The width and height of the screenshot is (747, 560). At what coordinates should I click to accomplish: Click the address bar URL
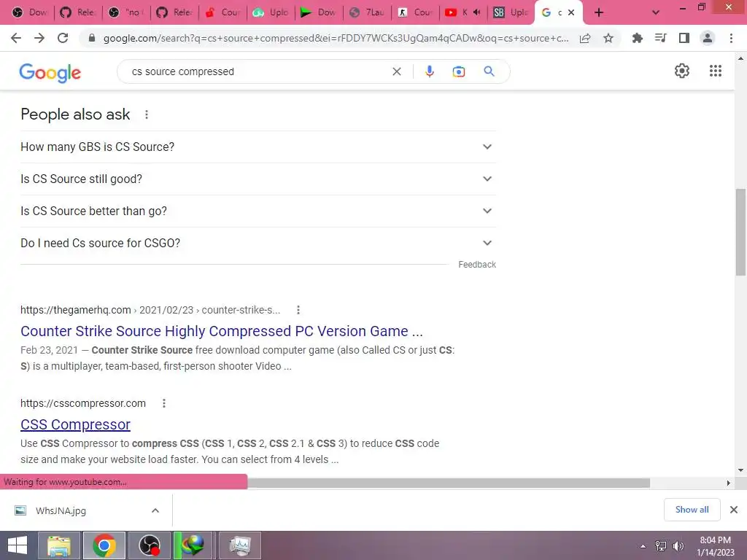(336, 38)
